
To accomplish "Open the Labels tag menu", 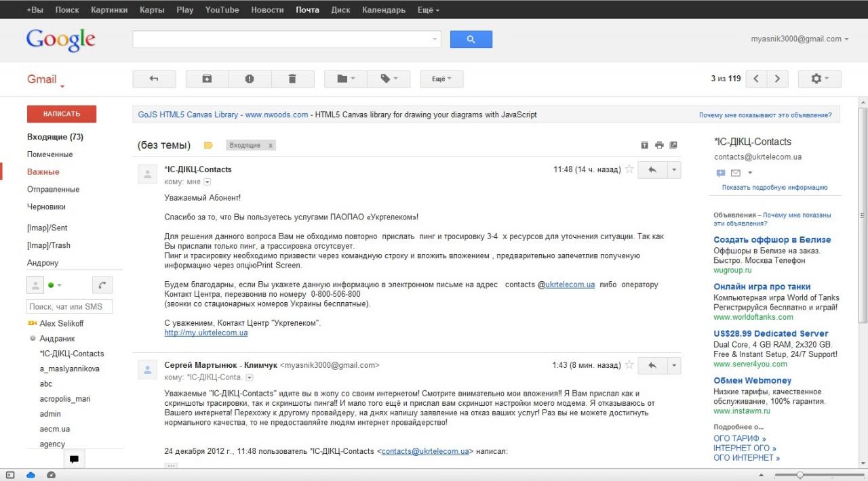I will pos(389,79).
